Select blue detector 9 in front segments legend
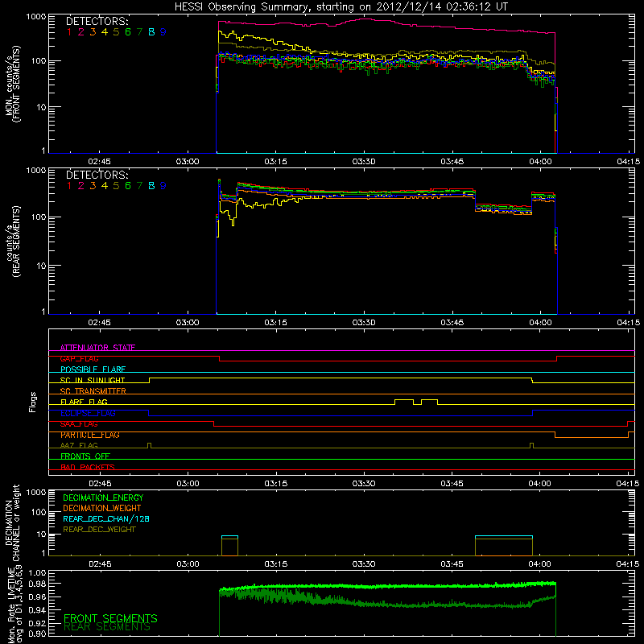The image size is (644, 644). tap(163, 32)
